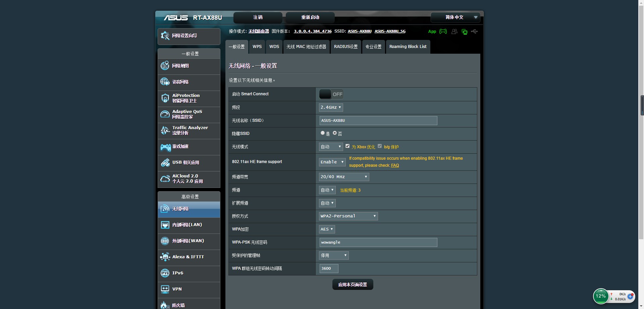Click the 应用本页面设置 apply button
644x309 pixels.
[x=353, y=285]
